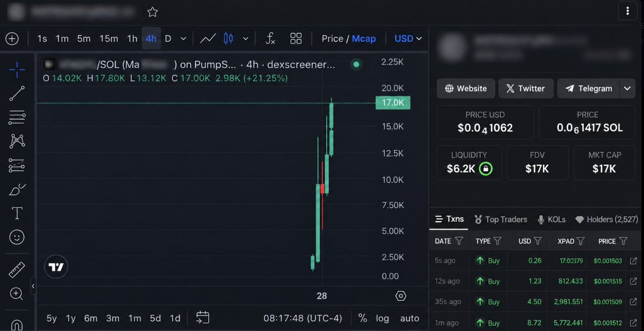The width and height of the screenshot is (644, 331).
Task: Open timezone menu at 08:17:48 (UTC-4)
Action: (303, 318)
